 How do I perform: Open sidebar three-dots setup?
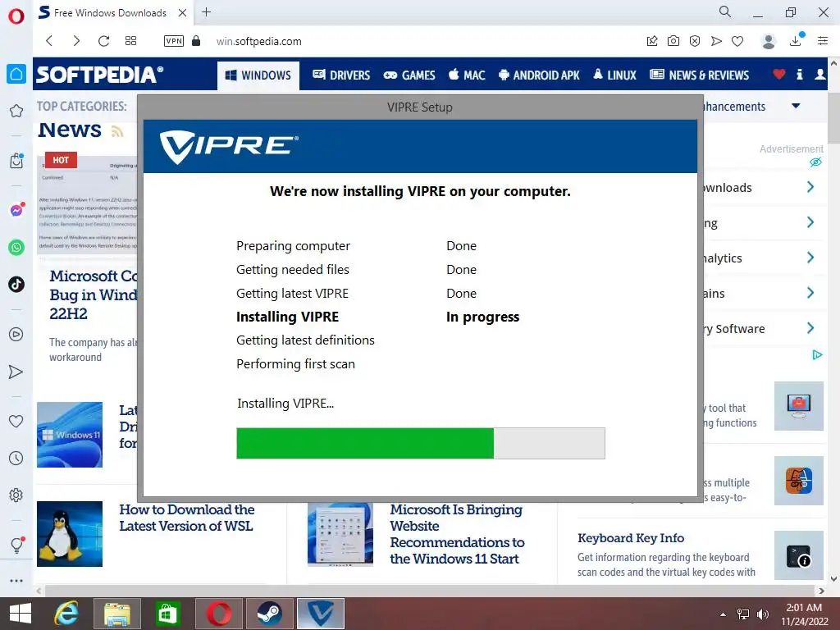pyautogui.click(x=16, y=581)
